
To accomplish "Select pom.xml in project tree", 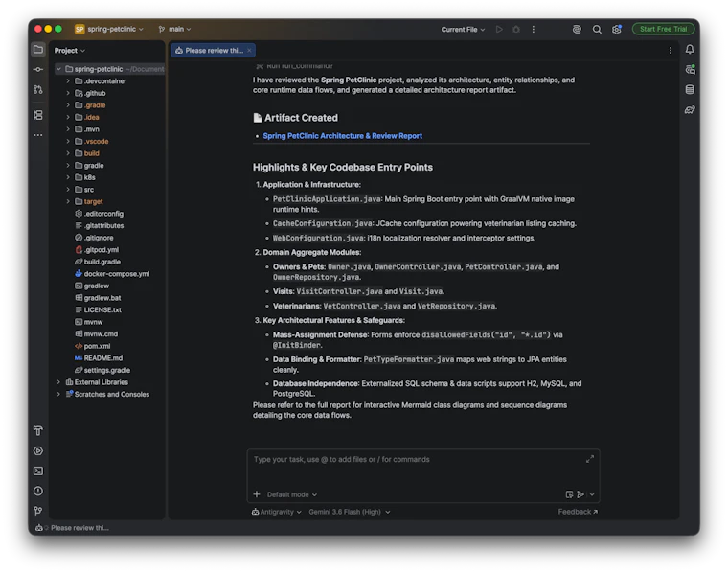I will coord(97,346).
